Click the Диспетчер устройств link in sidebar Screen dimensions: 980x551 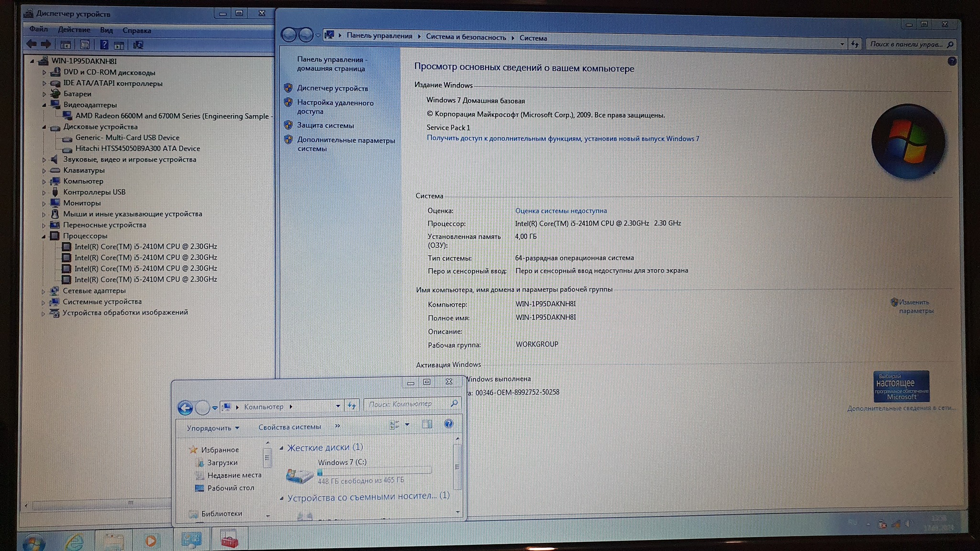332,88
